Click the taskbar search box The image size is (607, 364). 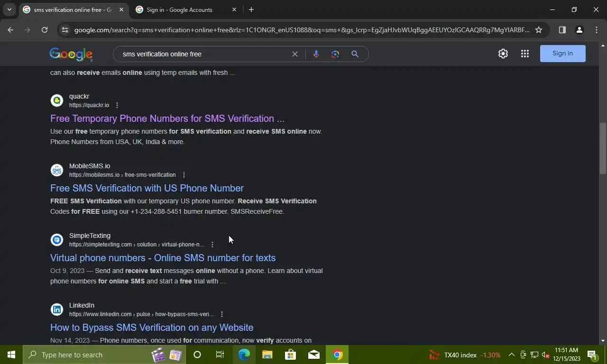click(x=103, y=355)
